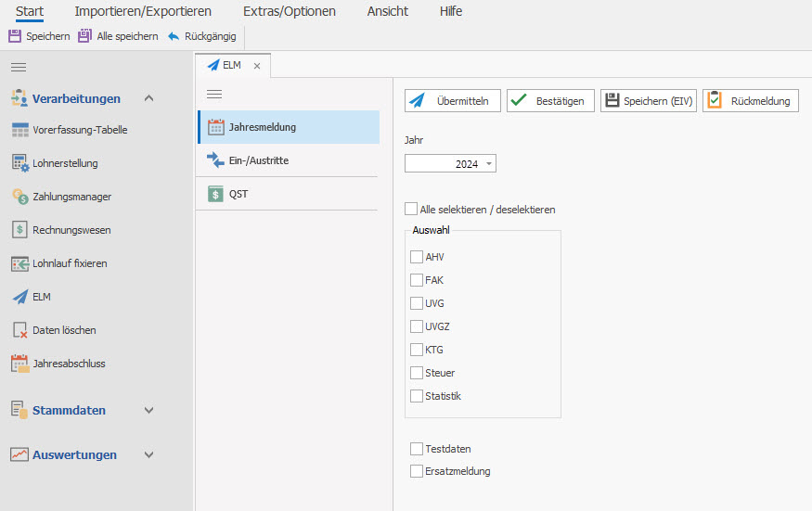Click the Verarbeitungen section icon

coord(19,98)
